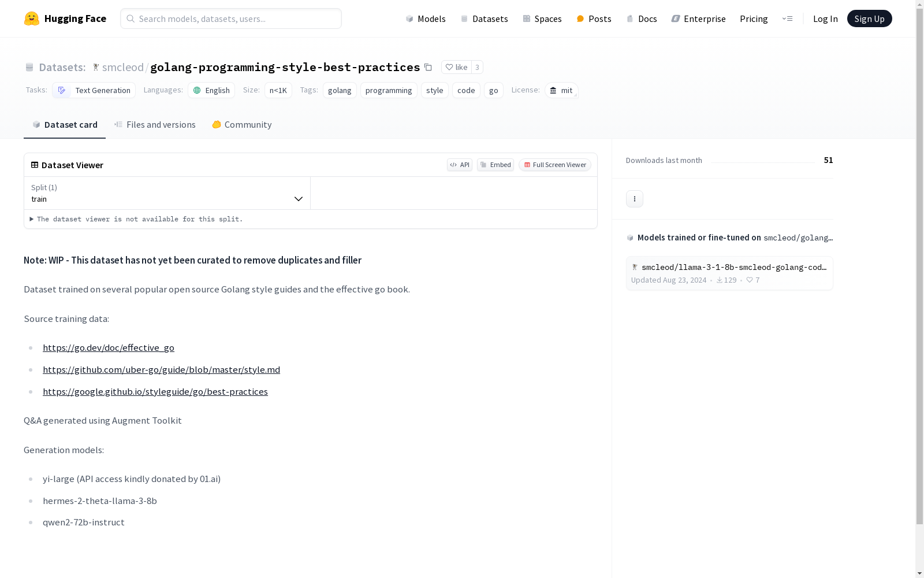Viewport: 924px width, 578px height.
Task: Click the Datasets breadcrumb link
Action: tap(62, 67)
